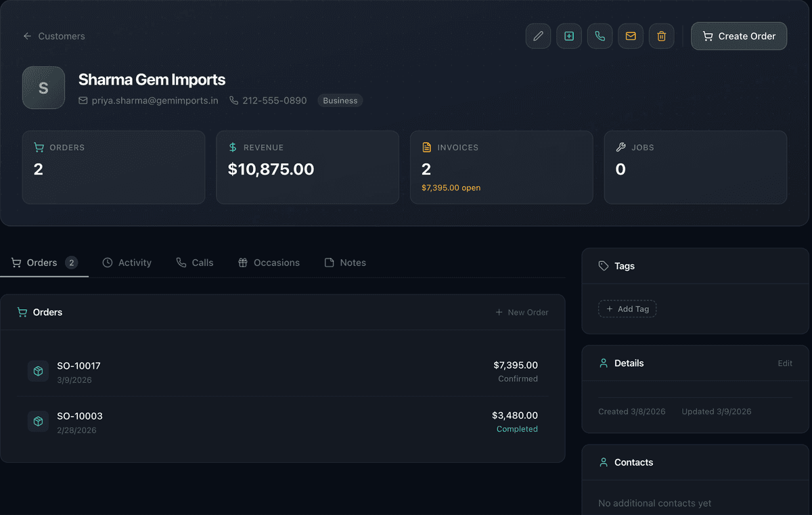Open the Jobs stat card

click(x=696, y=167)
